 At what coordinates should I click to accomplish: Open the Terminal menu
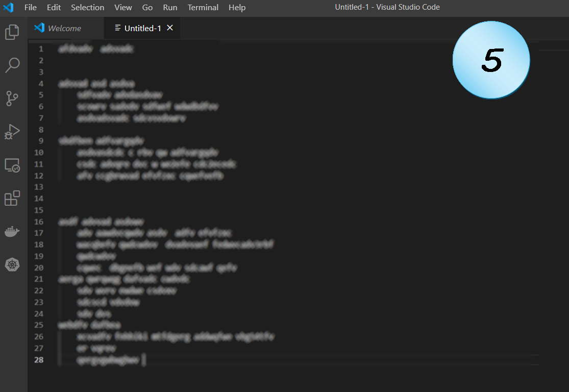203,8
